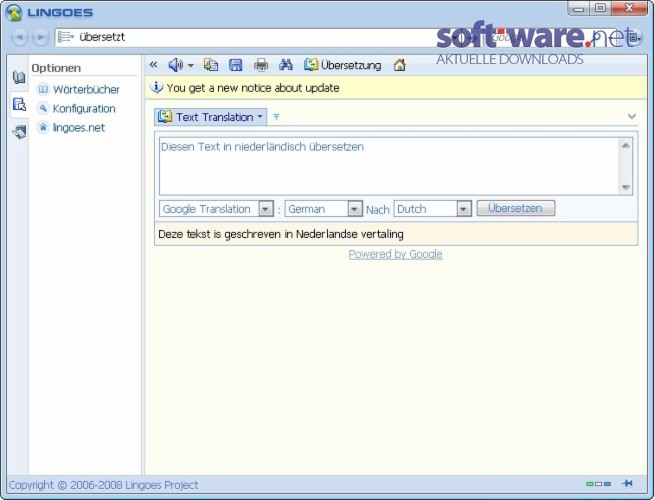The height and width of the screenshot is (500, 654).
Task: Open the speaker dropdown arrow
Action: pyautogui.click(x=191, y=65)
